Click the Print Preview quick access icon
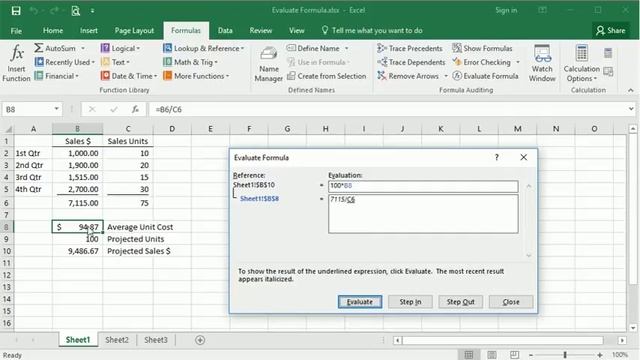 (76, 11)
